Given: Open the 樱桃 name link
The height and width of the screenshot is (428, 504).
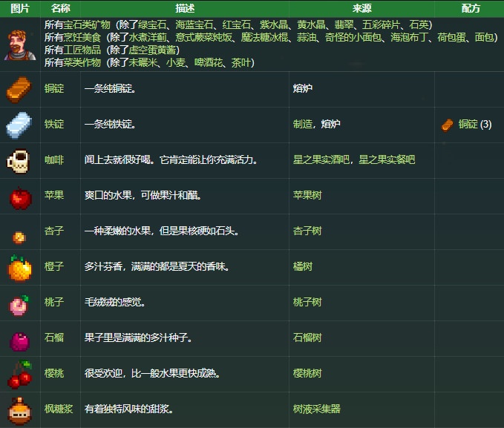Looking at the screenshot, I should pos(54,373).
